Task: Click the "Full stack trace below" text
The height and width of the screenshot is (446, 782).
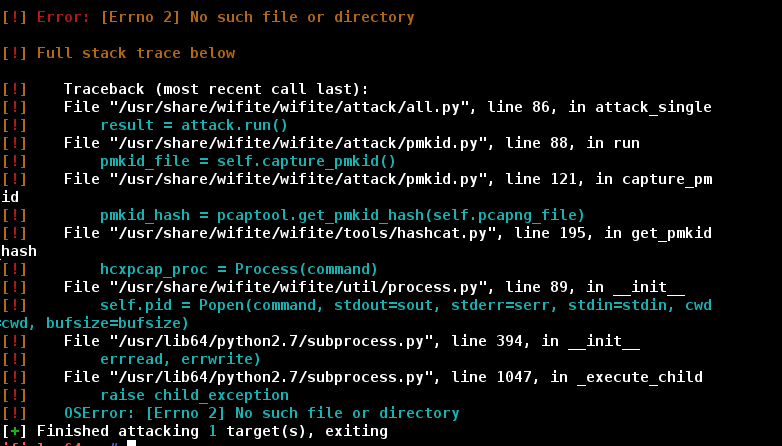Action: 136,53
